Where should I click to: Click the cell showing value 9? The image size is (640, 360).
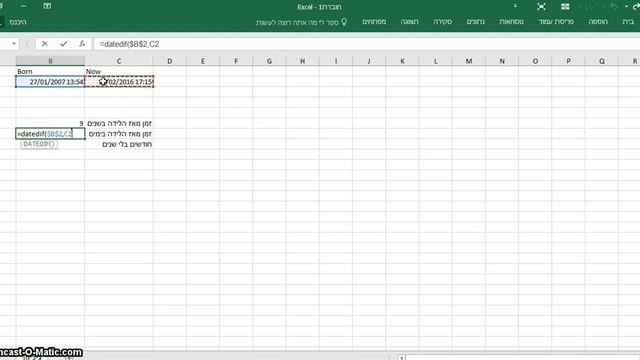pyautogui.click(x=50, y=123)
